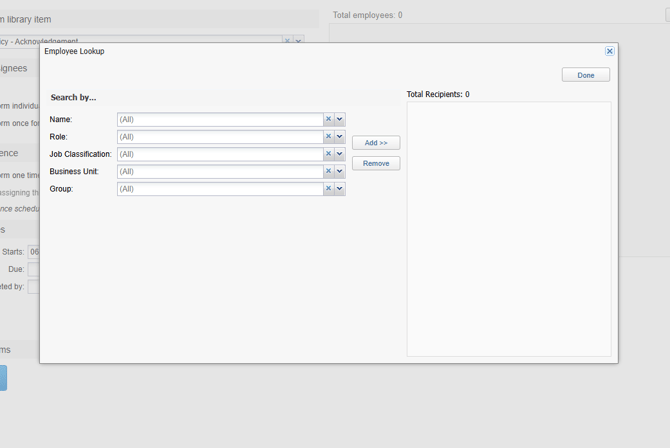Click into the Job Classification input
The height and width of the screenshot is (448, 670).
click(220, 154)
